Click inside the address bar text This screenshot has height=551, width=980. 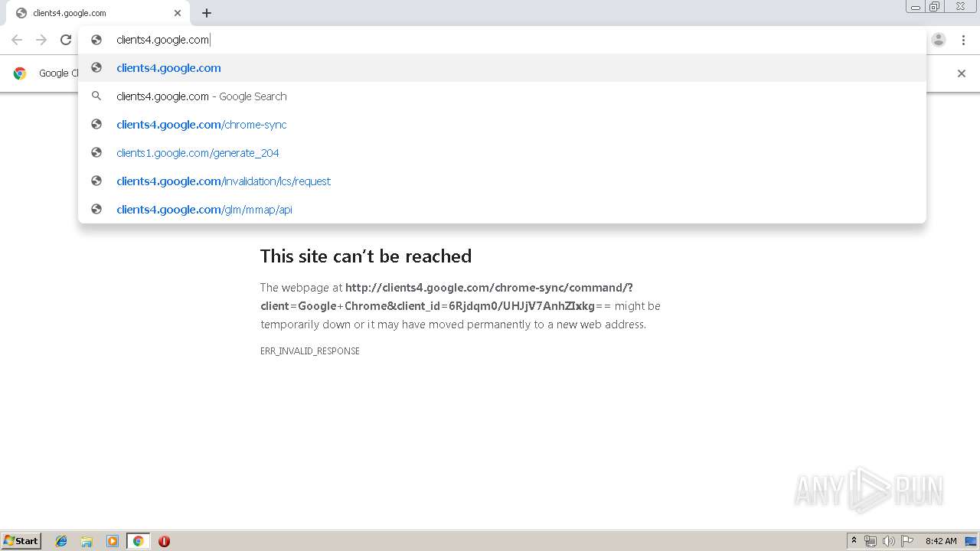pos(162,40)
